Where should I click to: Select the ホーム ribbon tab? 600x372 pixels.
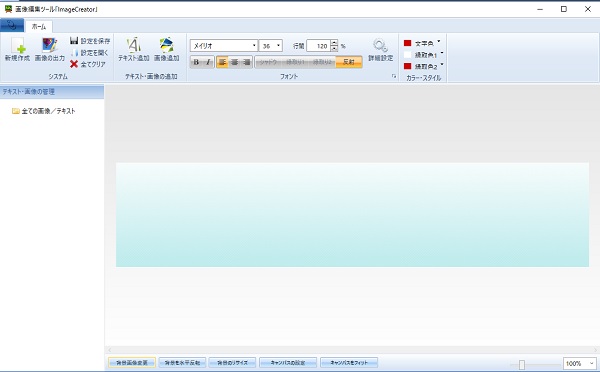tap(39, 26)
